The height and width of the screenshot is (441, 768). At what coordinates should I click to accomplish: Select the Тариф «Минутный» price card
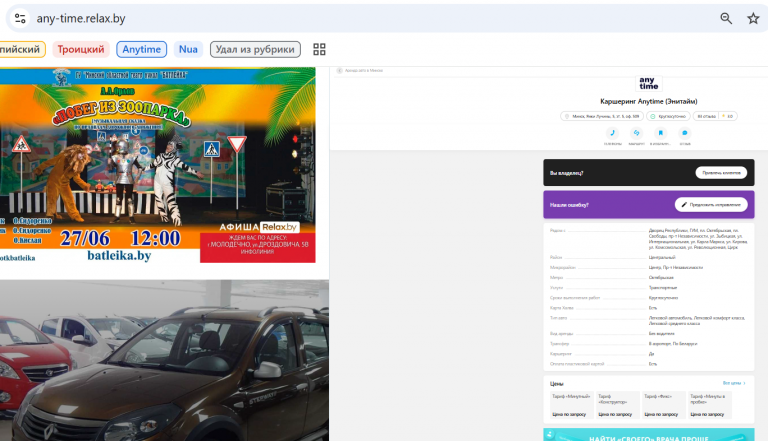point(571,405)
